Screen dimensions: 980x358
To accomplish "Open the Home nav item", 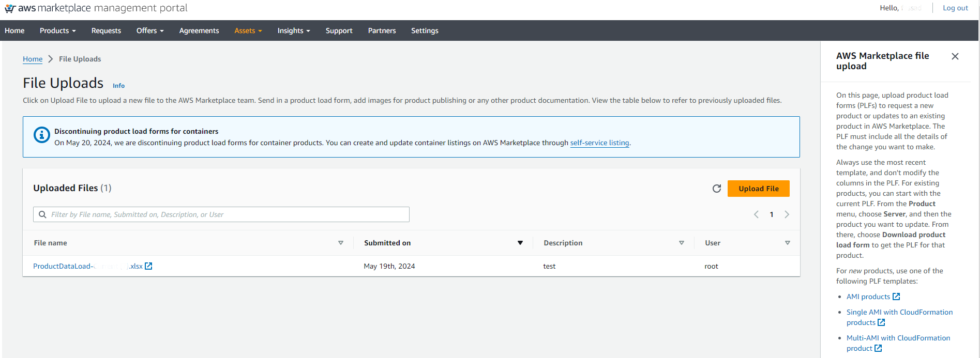I will [14, 30].
